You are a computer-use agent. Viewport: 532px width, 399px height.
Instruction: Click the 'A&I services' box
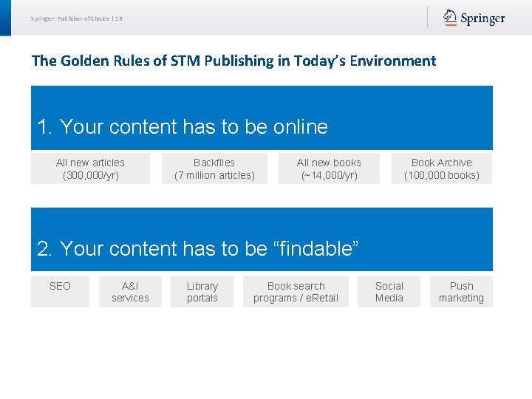click(x=130, y=292)
